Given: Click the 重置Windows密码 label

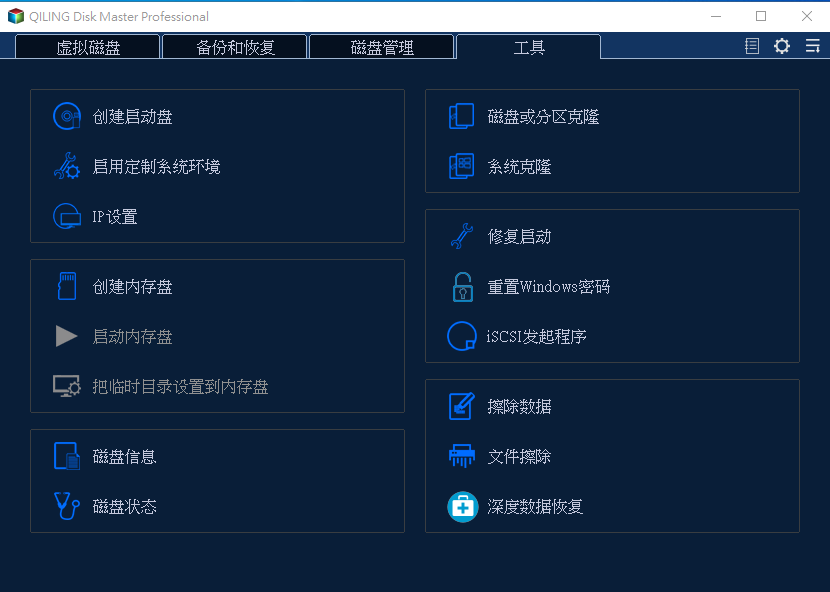Looking at the screenshot, I should pyautogui.click(x=548, y=286).
